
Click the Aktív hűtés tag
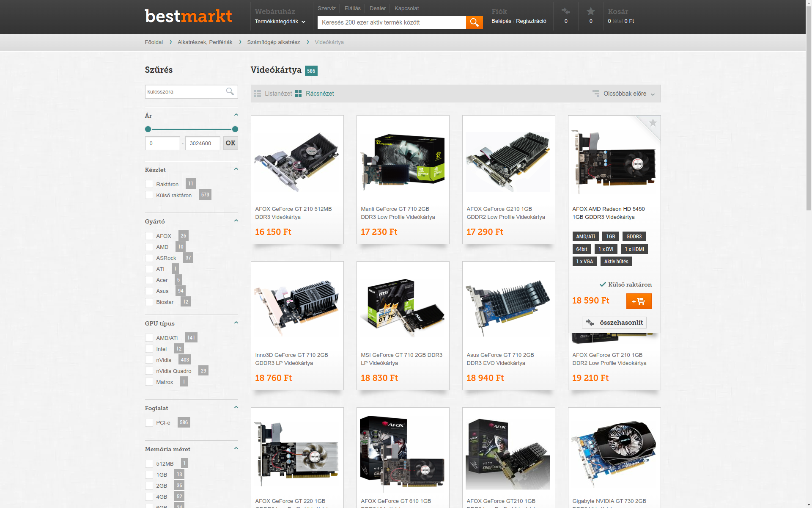pos(616,262)
